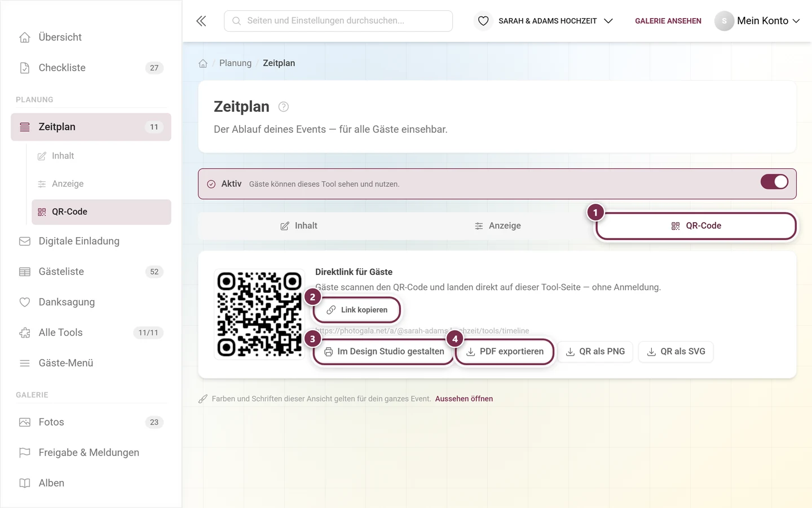
Task: Click the Fotos image icon
Action: pyautogui.click(x=25, y=422)
